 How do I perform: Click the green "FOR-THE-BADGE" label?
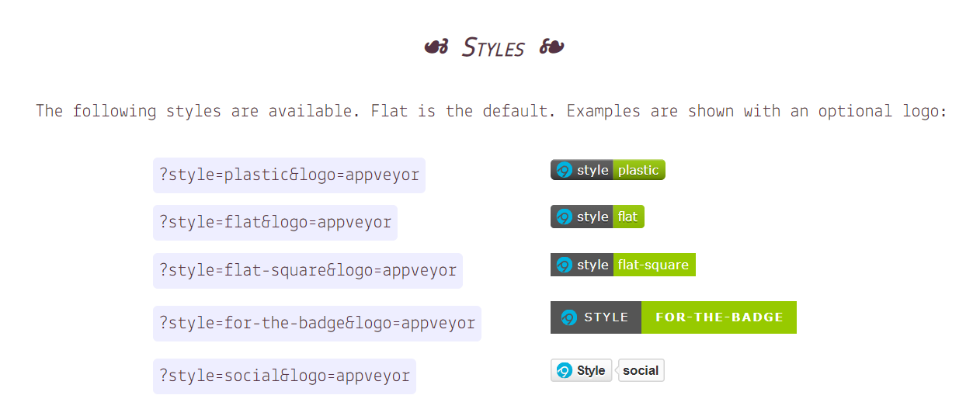point(719,317)
